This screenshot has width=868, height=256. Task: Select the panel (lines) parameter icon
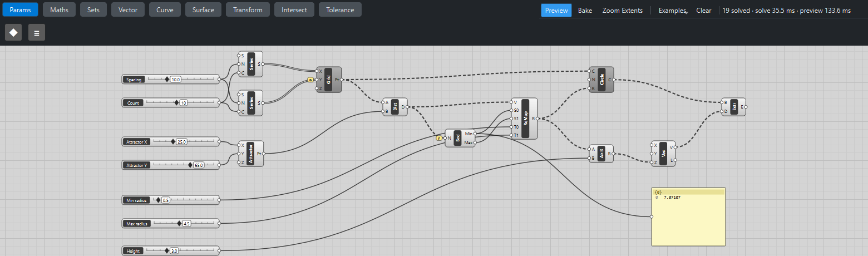37,32
